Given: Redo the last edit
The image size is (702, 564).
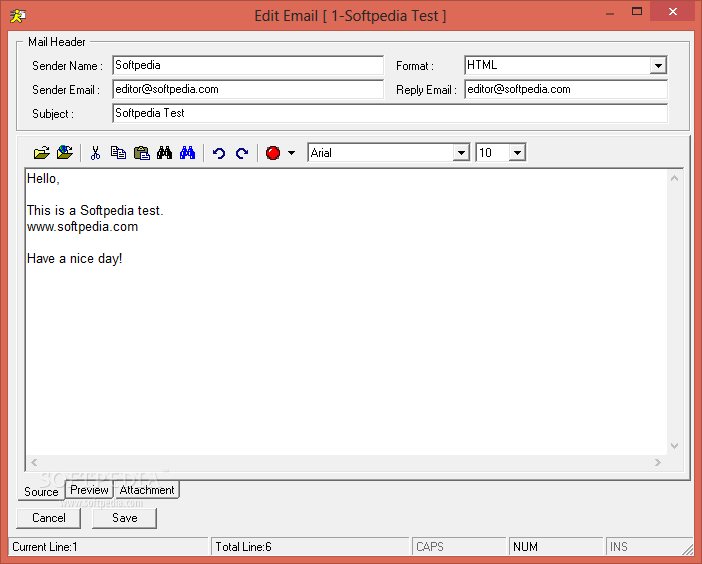Looking at the screenshot, I should click(242, 153).
